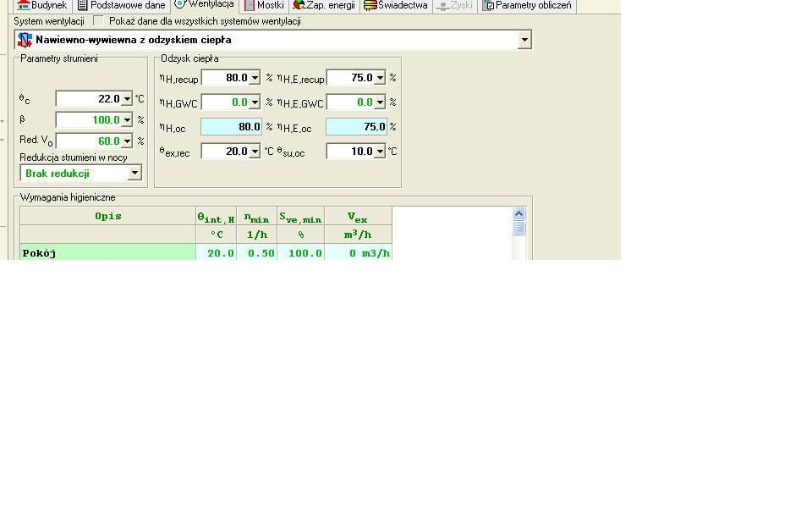Screen dimensions: 812x508
Task: Click the Świadectwa tab icon
Action: [x=370, y=5]
